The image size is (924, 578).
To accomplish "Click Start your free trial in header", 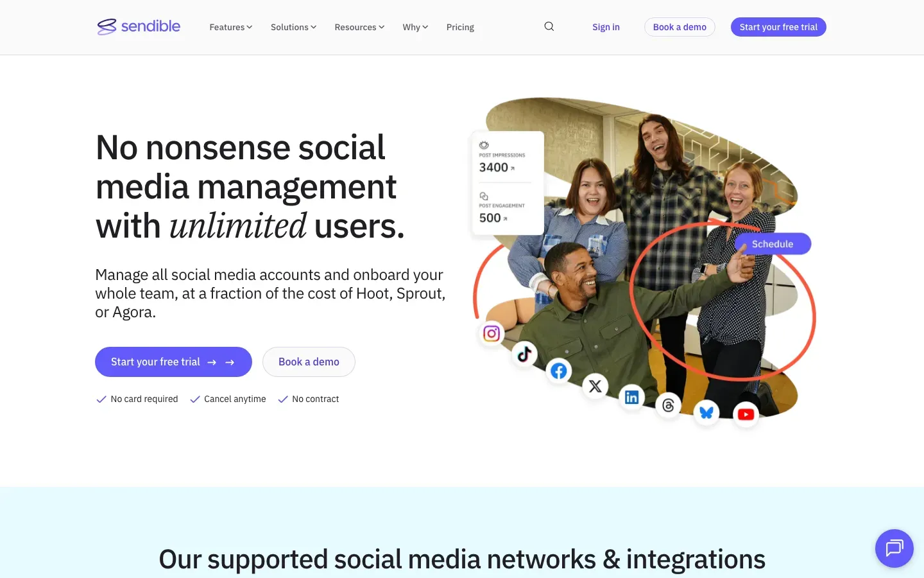I will tap(778, 27).
